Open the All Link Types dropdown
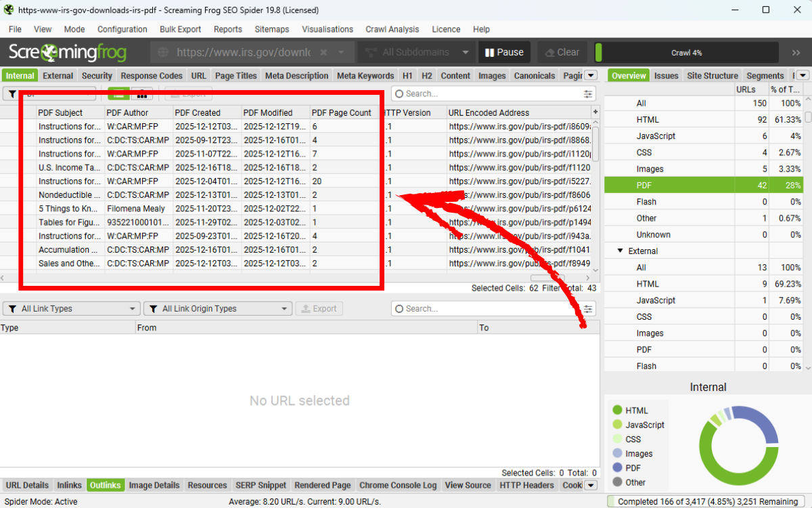 (x=71, y=309)
